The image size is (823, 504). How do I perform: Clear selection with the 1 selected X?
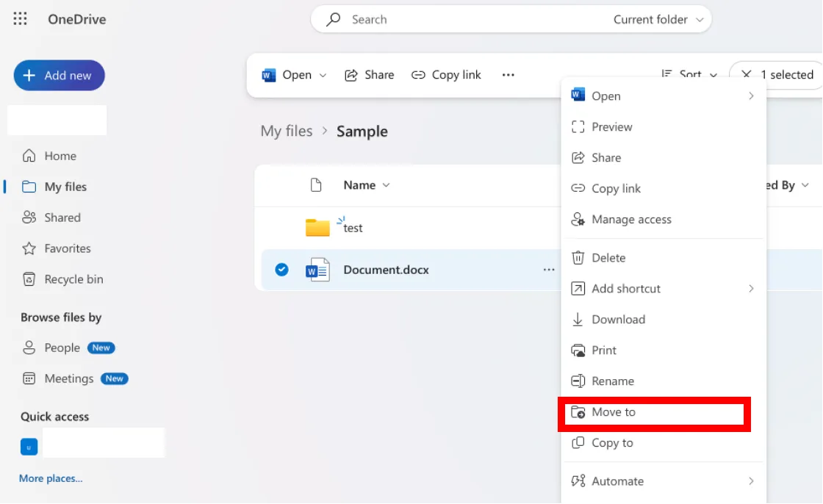point(747,75)
